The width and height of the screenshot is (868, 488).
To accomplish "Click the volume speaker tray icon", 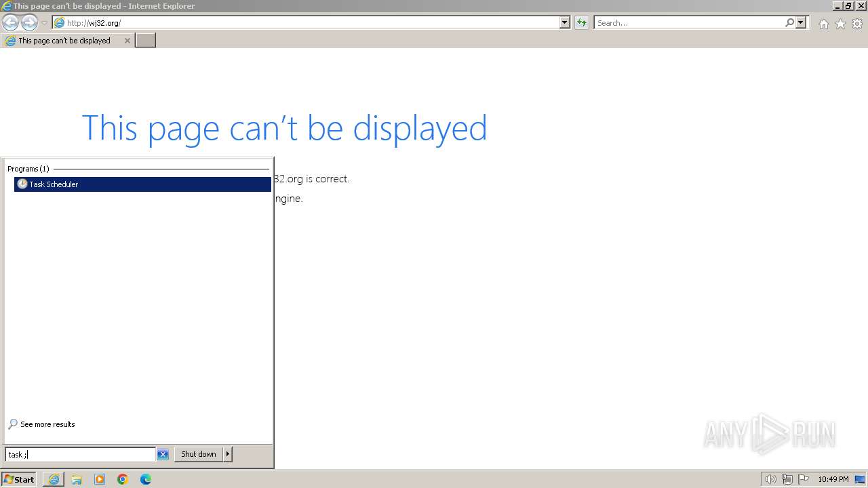I will [x=771, y=479].
